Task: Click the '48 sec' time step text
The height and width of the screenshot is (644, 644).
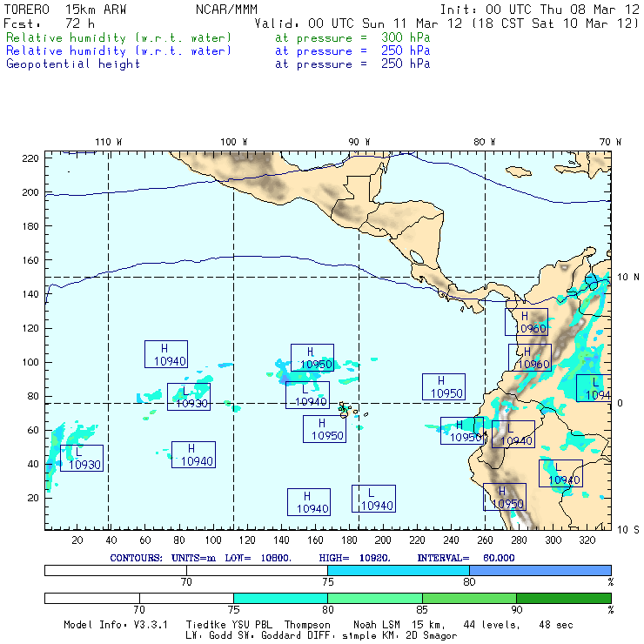Action: 556,625
